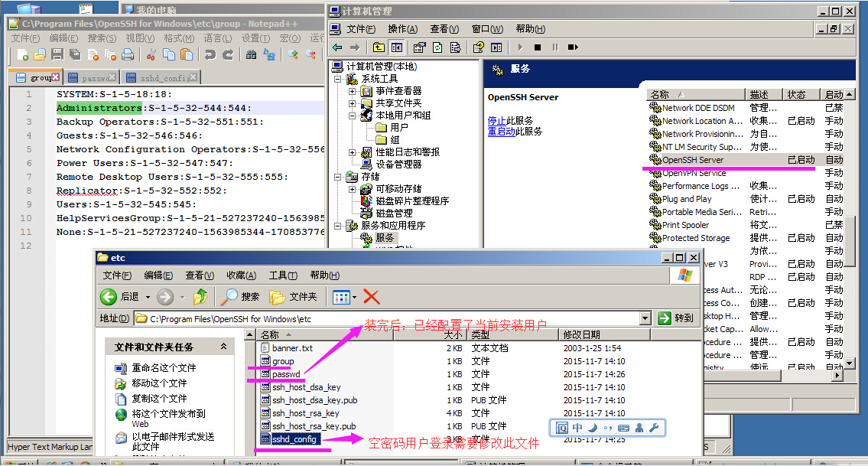Open the 工具(T) menu in etc window
The height and width of the screenshot is (466, 868).
pyautogui.click(x=284, y=275)
